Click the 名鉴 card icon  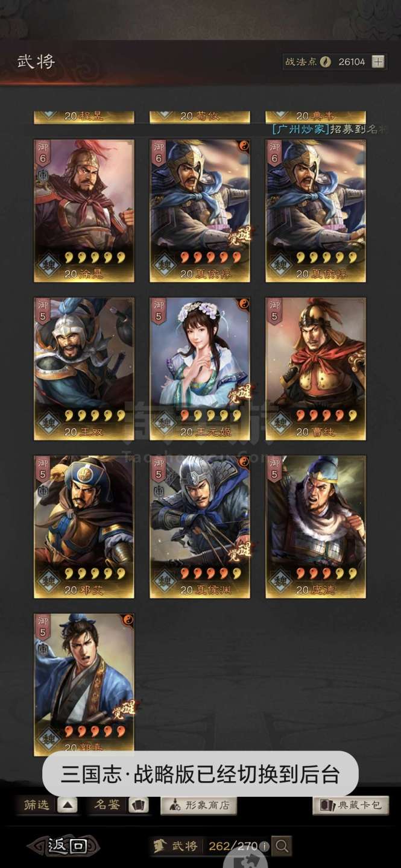tap(139, 805)
